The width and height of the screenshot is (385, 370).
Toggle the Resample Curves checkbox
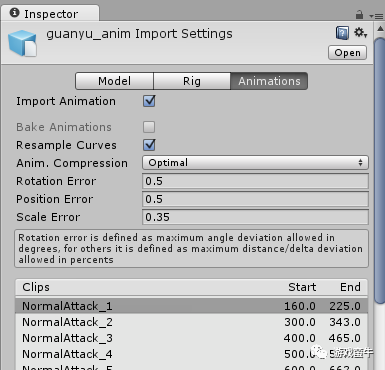(149, 145)
